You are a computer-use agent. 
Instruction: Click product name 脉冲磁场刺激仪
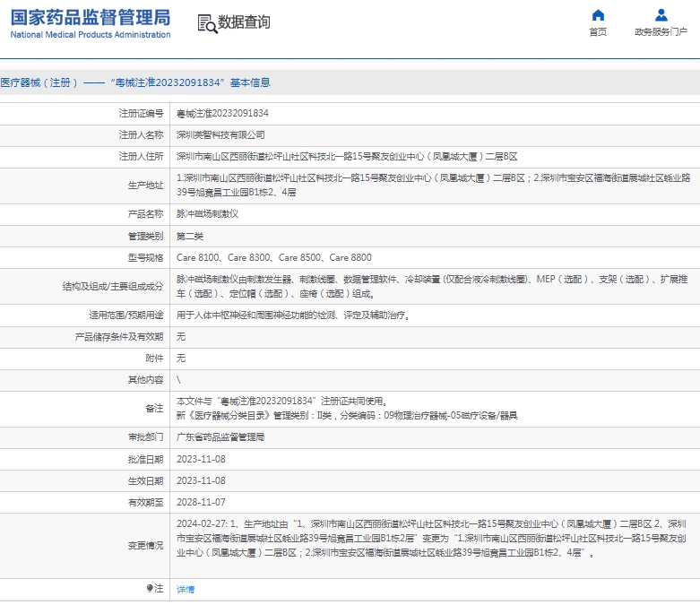[208, 214]
